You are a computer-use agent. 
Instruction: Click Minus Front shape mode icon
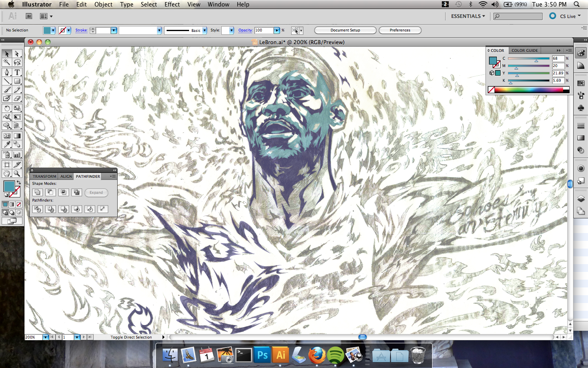point(51,192)
